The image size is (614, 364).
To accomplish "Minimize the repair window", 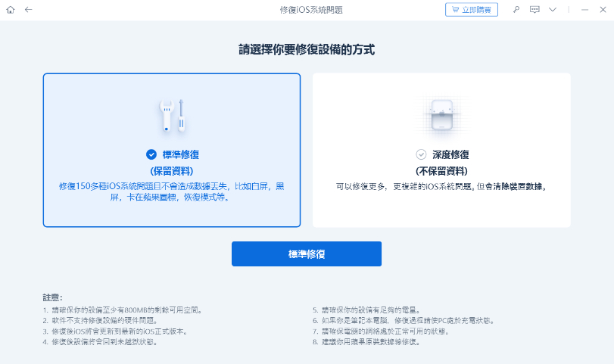I will pyautogui.click(x=584, y=10).
